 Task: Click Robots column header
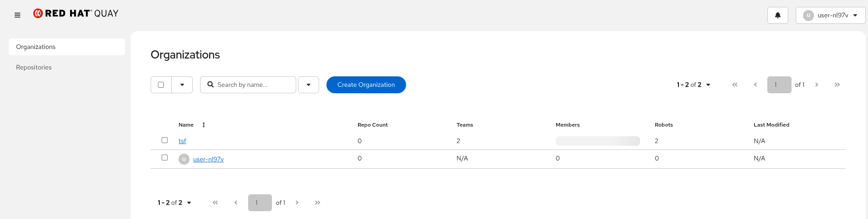tap(664, 125)
